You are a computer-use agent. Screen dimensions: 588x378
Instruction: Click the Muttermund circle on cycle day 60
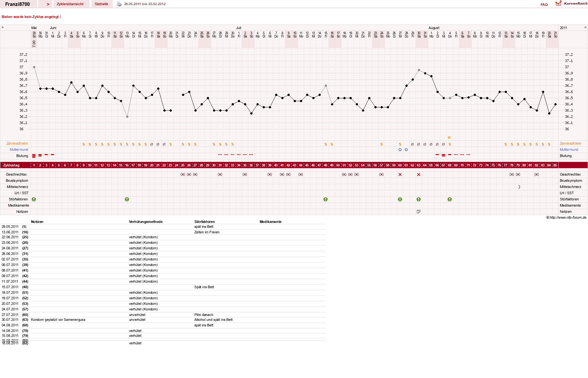[x=400, y=150]
